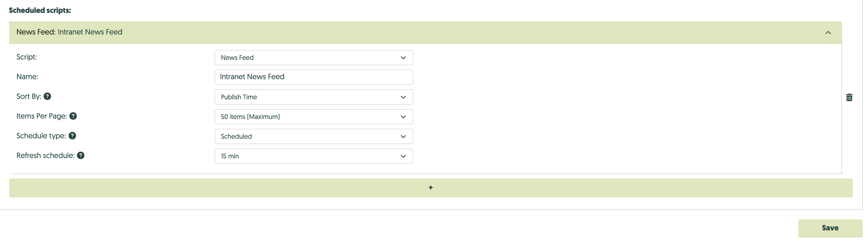
Task: Show help for Schedule type
Action: tap(72, 136)
